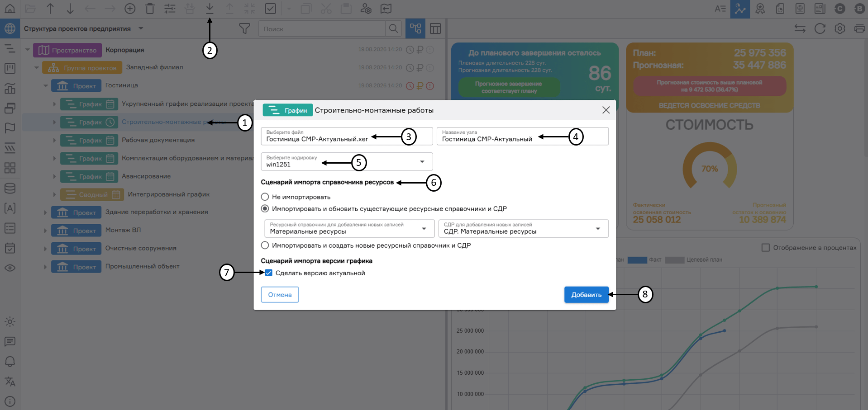Click the "Отмена" button

point(280,294)
